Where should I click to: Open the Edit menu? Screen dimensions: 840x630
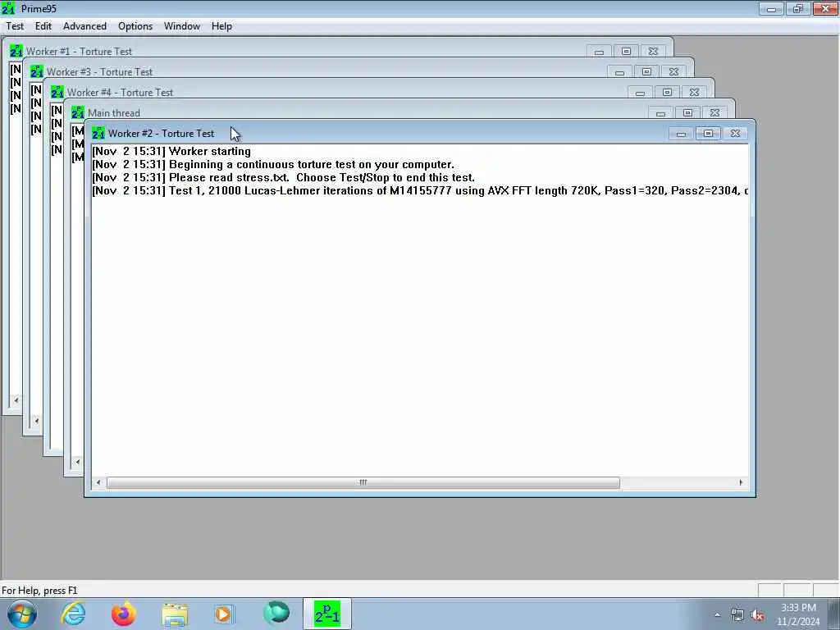[43, 26]
